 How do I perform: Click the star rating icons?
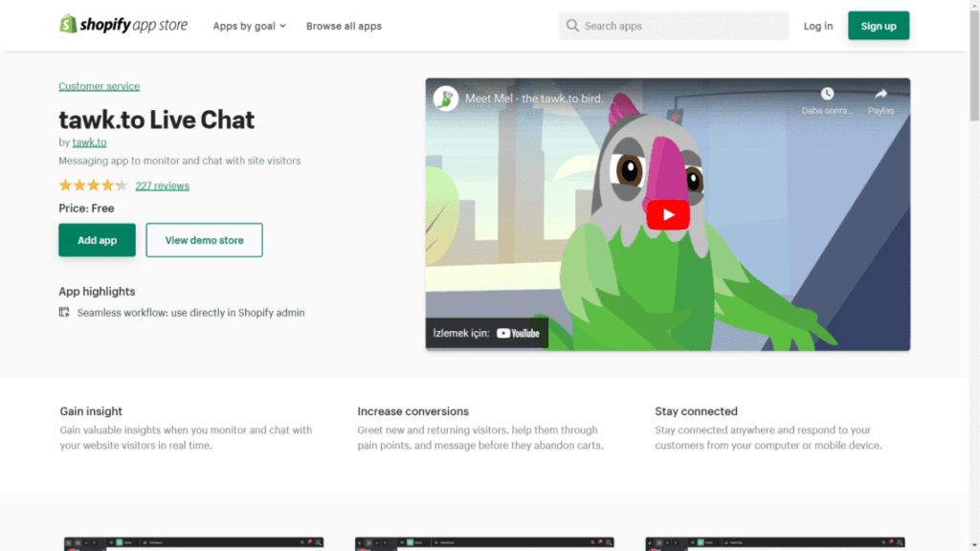93,185
